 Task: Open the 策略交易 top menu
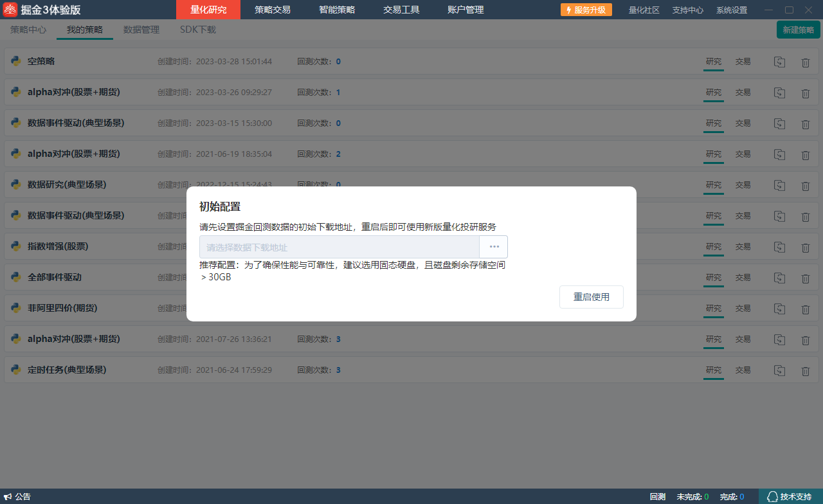coord(272,10)
